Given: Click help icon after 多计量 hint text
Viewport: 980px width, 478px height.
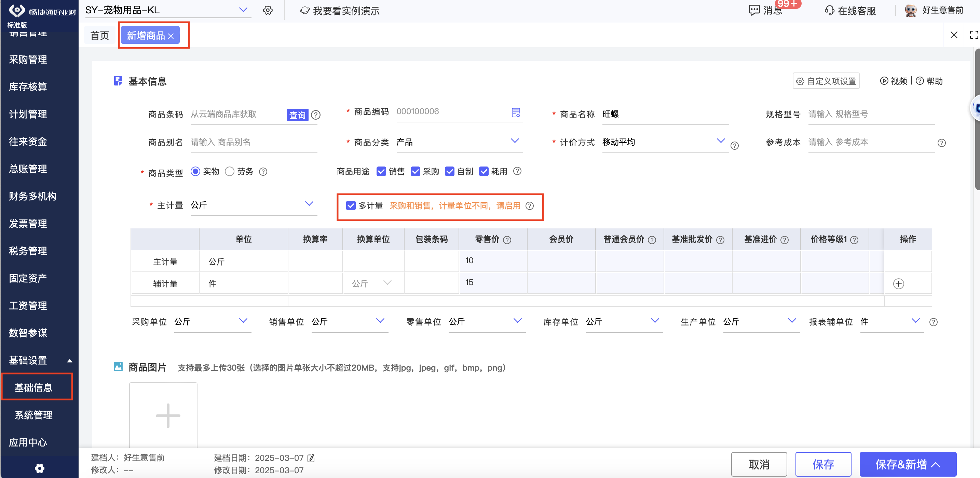Looking at the screenshot, I should pyautogui.click(x=529, y=206).
